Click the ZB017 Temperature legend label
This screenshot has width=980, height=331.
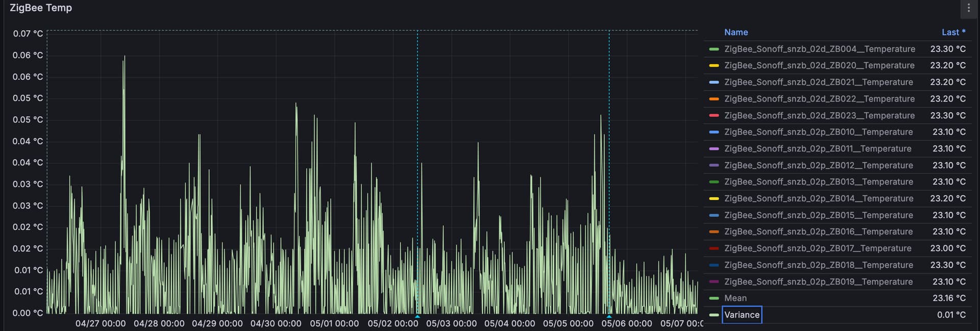pyautogui.click(x=818, y=248)
